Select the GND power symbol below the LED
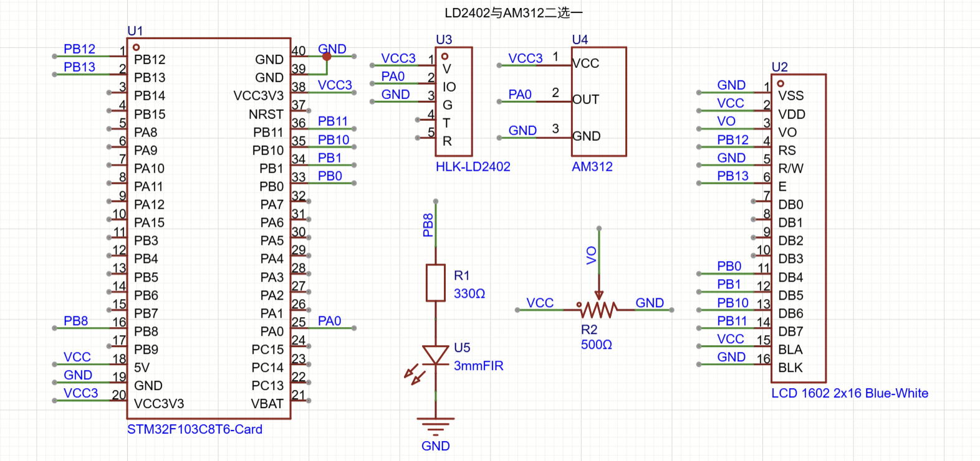980x461 pixels. tap(435, 427)
